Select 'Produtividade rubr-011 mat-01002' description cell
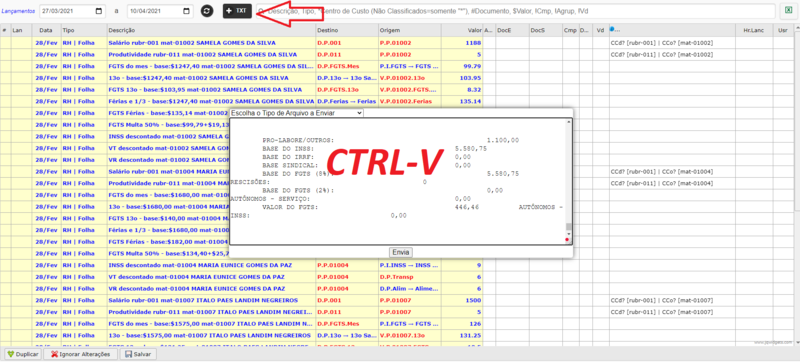 coord(211,55)
